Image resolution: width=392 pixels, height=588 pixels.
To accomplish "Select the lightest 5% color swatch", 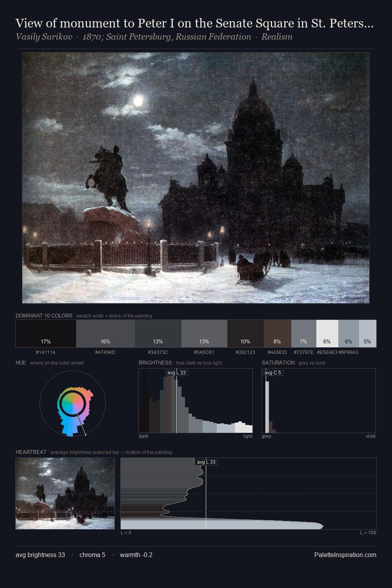I will [x=368, y=334].
